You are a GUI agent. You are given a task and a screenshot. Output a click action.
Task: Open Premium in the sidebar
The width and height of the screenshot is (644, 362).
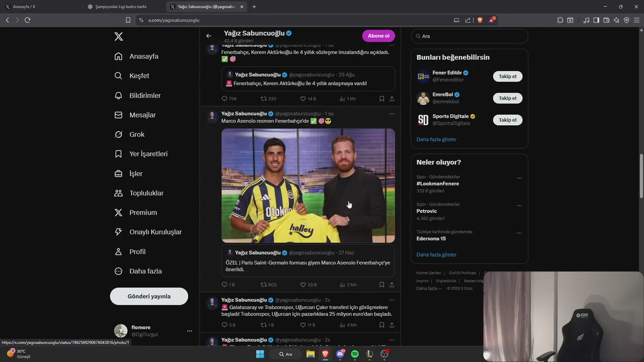coord(136,213)
